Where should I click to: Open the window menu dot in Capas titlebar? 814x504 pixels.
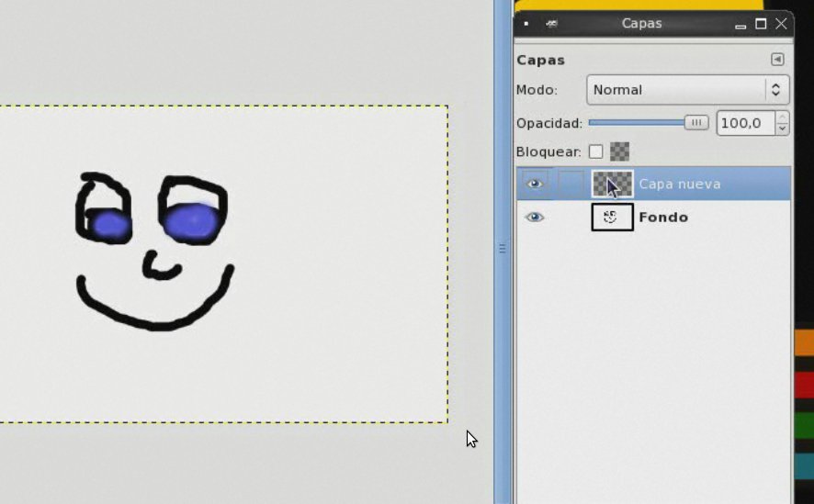[526, 24]
